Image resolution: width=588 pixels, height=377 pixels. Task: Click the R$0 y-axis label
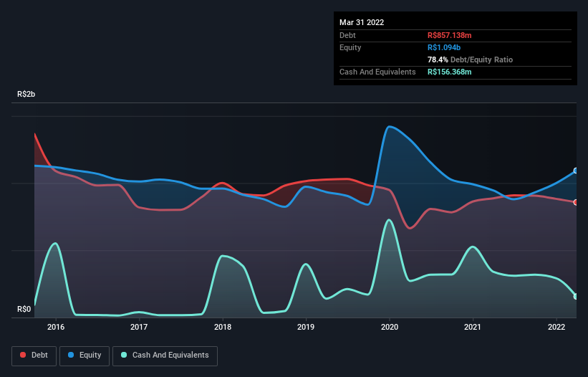[24, 309]
